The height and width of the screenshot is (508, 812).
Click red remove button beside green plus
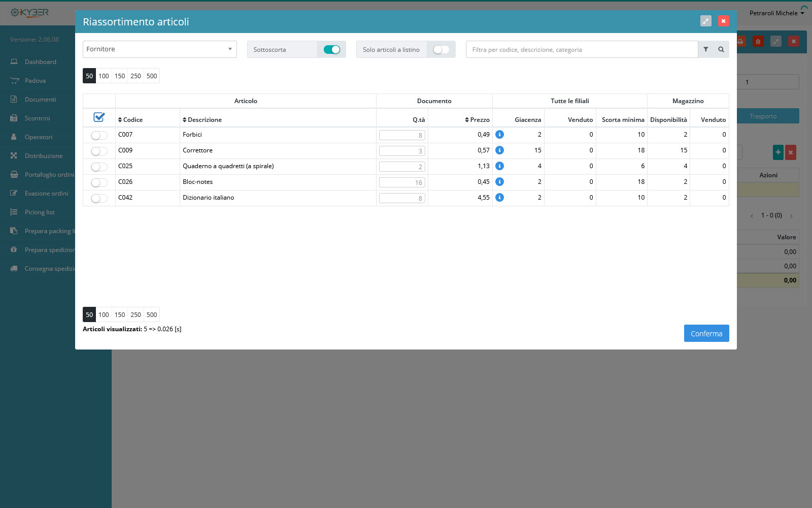pos(791,152)
